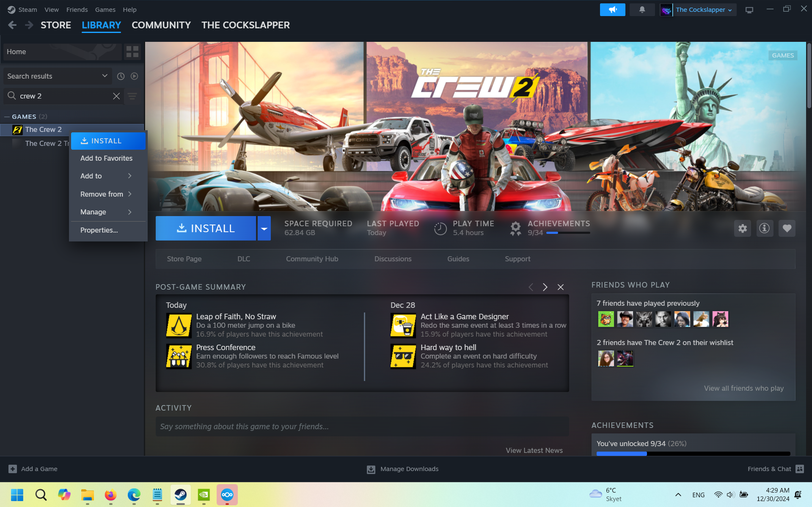Image resolution: width=812 pixels, height=507 pixels.
Task: Click View all friends who play
Action: 744,388
